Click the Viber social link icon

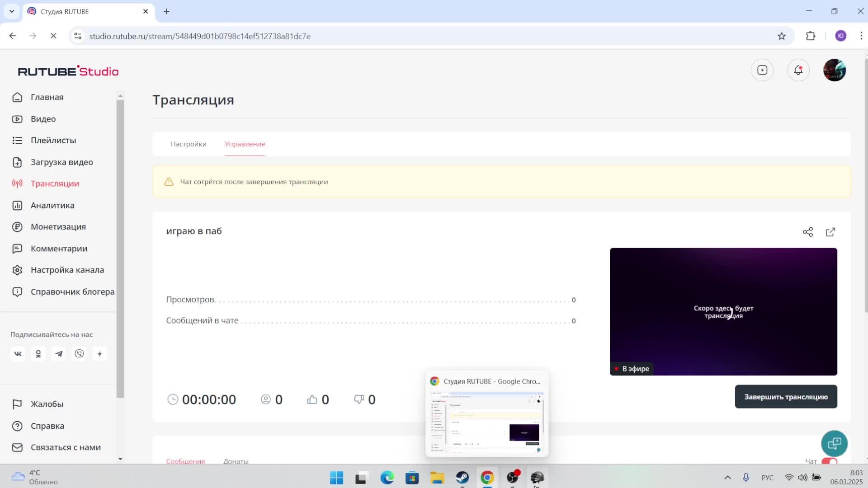[80, 354]
